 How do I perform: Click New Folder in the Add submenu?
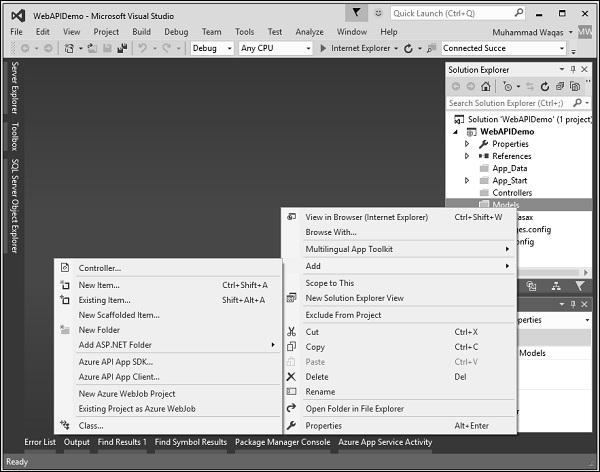click(99, 330)
